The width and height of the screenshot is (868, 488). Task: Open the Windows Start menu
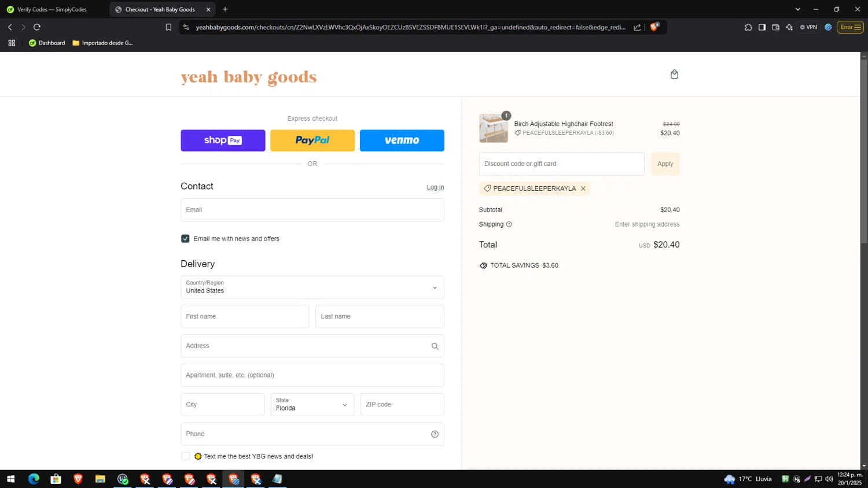point(10,479)
